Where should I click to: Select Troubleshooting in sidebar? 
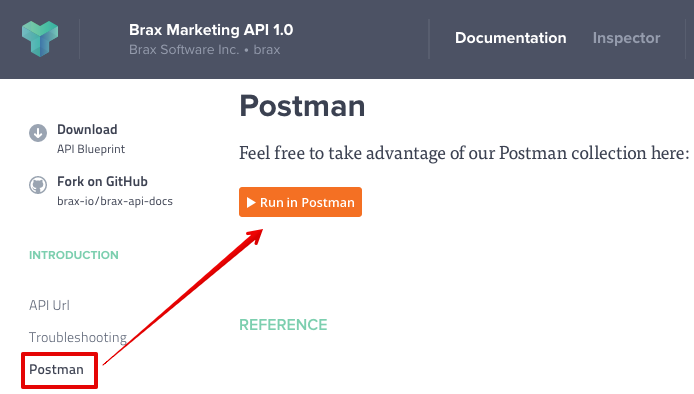coord(78,337)
